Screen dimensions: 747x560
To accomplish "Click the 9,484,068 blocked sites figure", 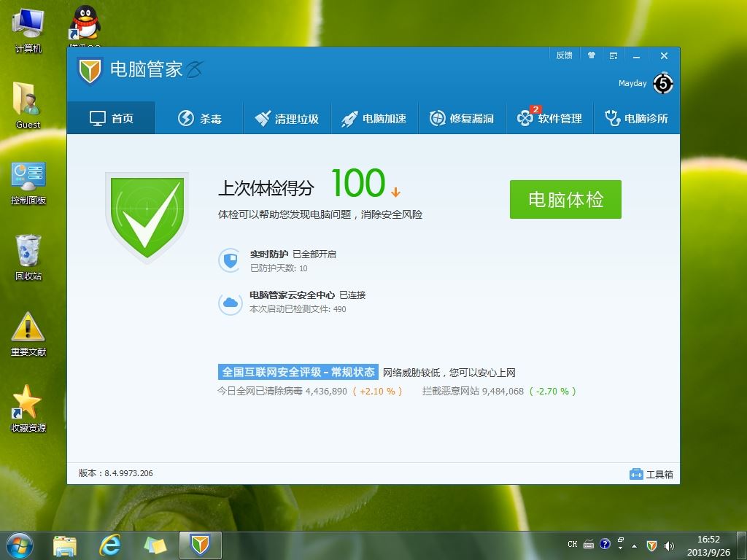I will pos(503,392).
